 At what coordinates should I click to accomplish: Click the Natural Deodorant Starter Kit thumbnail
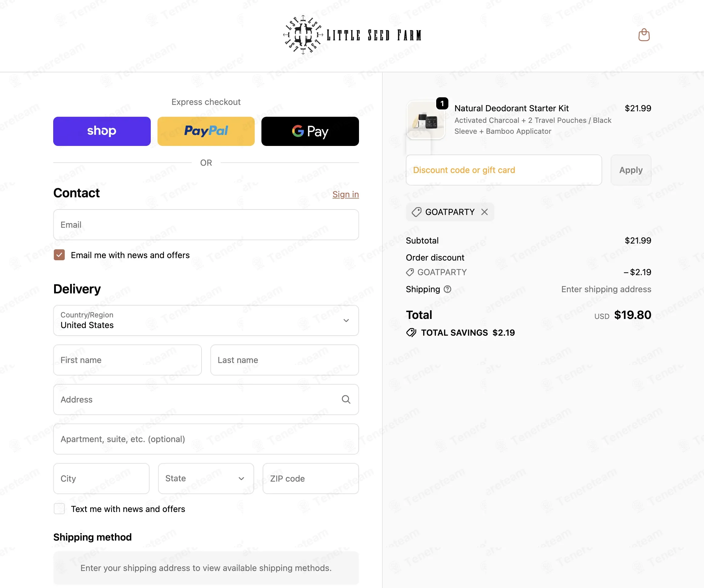[x=426, y=120]
